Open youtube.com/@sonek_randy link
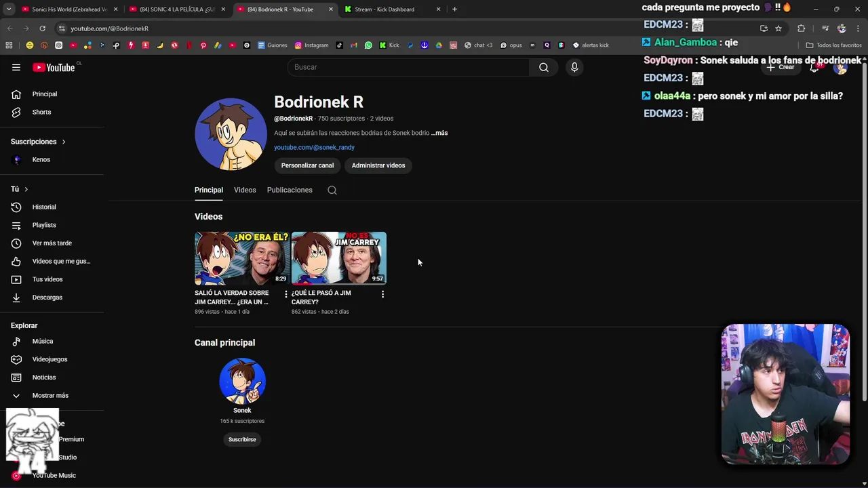The image size is (868, 488). pyautogui.click(x=314, y=147)
